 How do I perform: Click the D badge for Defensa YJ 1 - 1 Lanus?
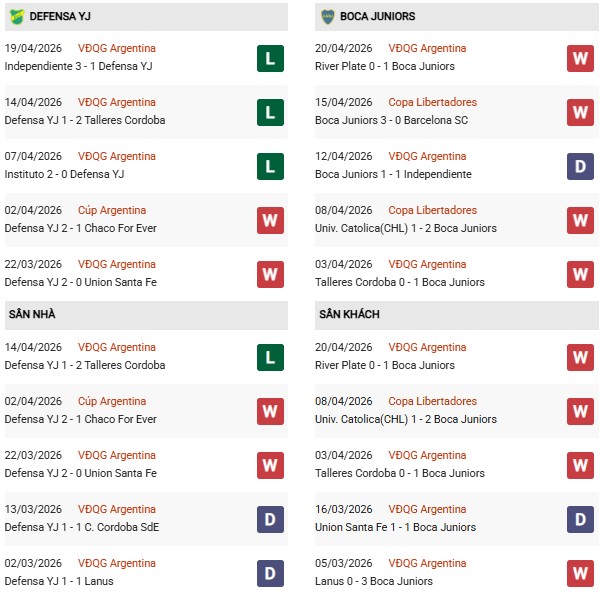pos(270,573)
